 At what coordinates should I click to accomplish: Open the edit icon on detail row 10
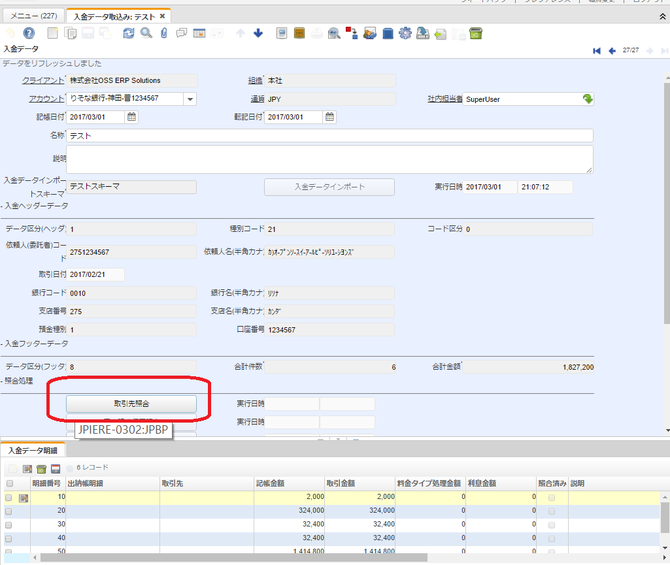[24, 498]
